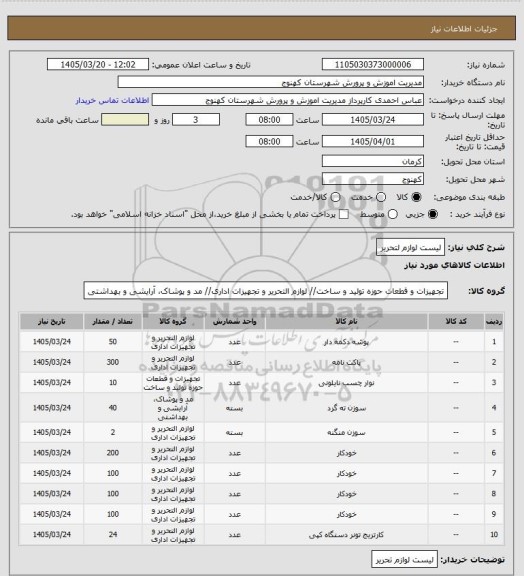The height and width of the screenshot is (576, 524).
Task: Click quantity 50 for پوشه دکمه دار
Action: 112,342
